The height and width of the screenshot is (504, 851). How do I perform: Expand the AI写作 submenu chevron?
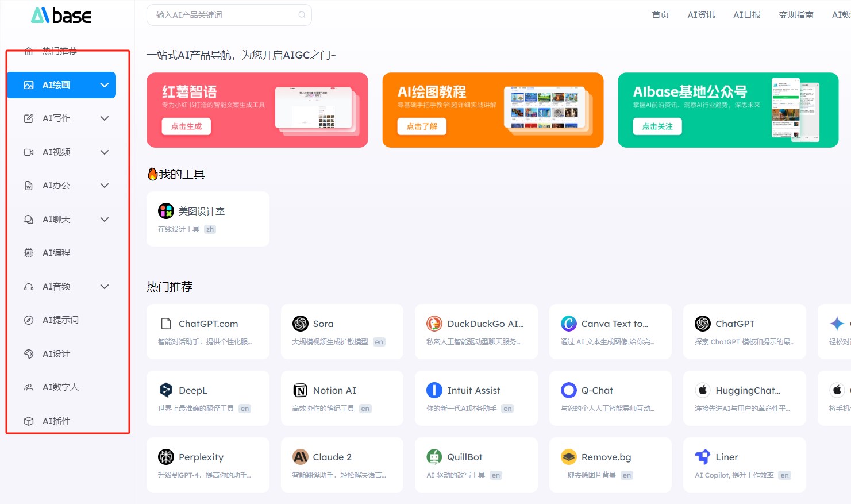click(105, 118)
